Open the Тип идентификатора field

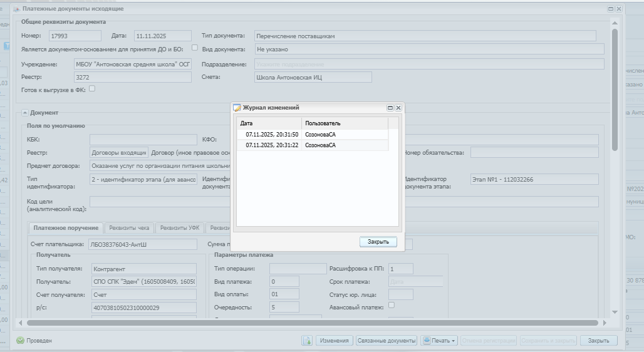[x=143, y=180]
